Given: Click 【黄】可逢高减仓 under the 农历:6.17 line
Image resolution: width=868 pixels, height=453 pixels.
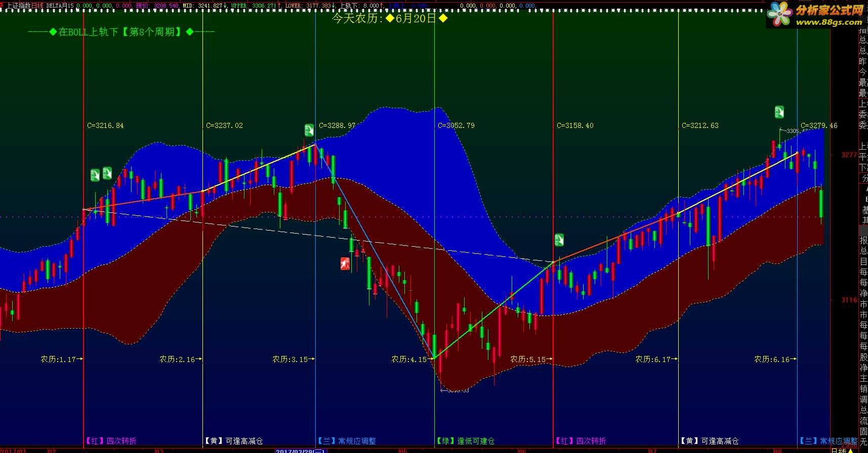Looking at the screenshot, I should point(709,441).
